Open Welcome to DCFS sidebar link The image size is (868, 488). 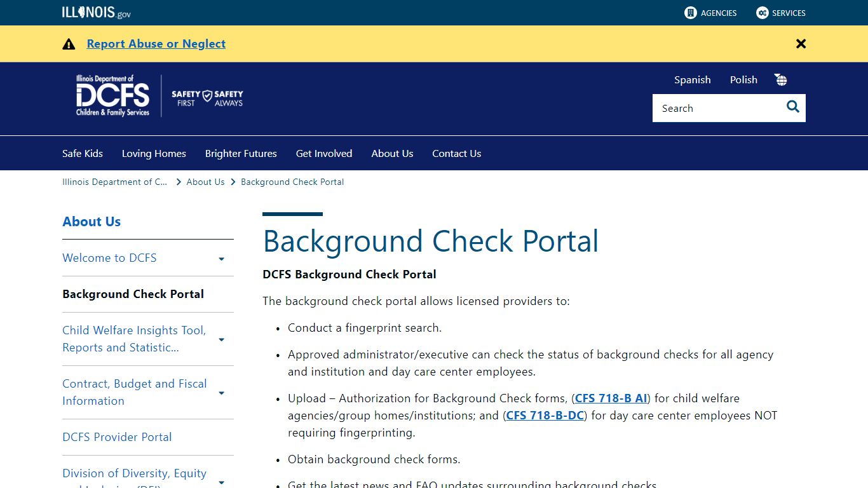109,257
